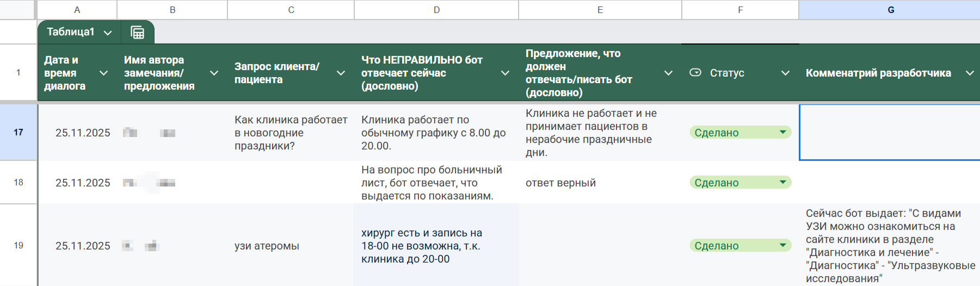This screenshot has height=286, width=980.
Task: Select row 17 header number
Action: [19, 132]
